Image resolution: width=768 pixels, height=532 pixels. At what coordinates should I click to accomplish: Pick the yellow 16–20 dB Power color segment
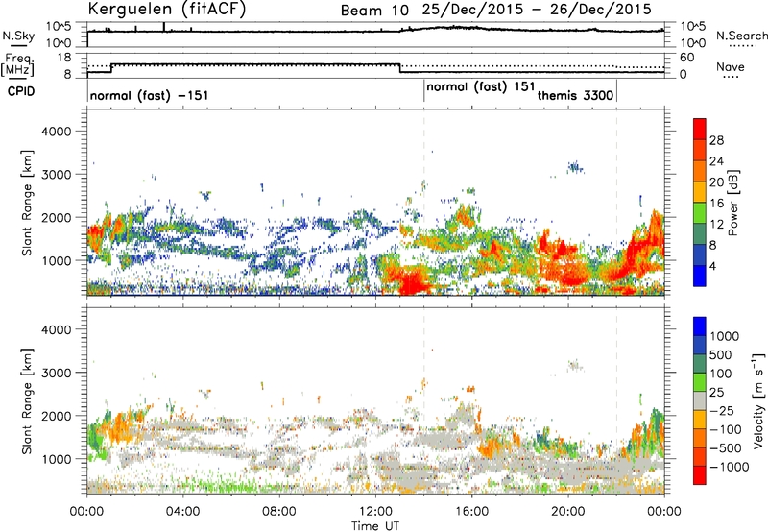click(x=700, y=192)
